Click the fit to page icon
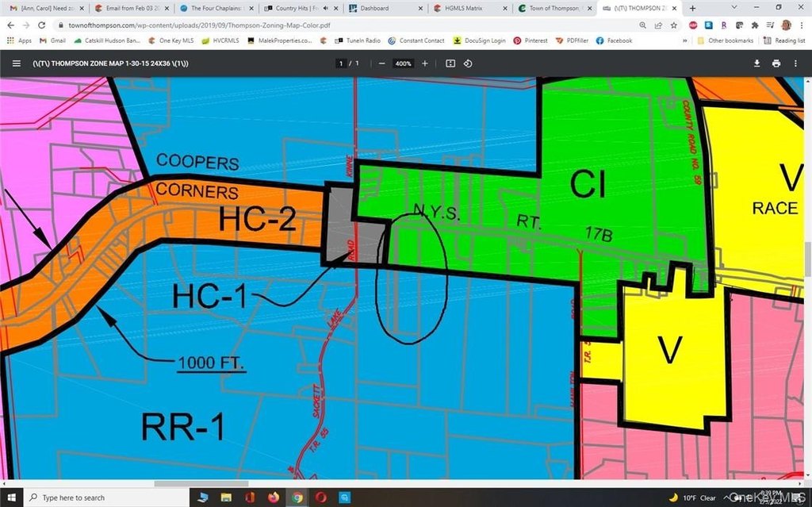Viewport: 812px width, 507px height. point(450,63)
